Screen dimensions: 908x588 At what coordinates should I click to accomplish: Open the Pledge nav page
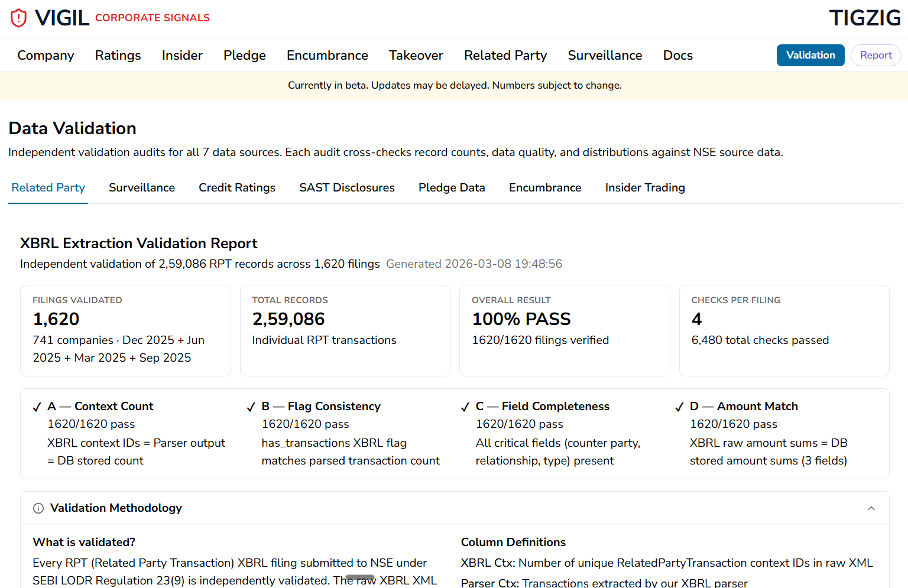point(245,56)
